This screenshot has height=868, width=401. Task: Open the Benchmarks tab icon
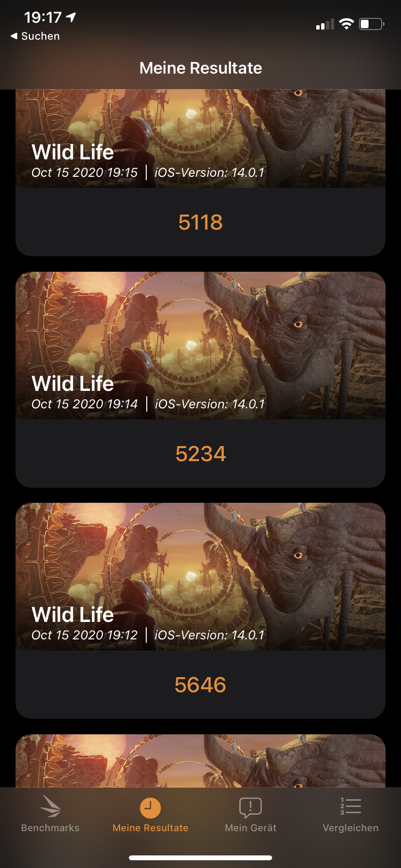point(50,806)
